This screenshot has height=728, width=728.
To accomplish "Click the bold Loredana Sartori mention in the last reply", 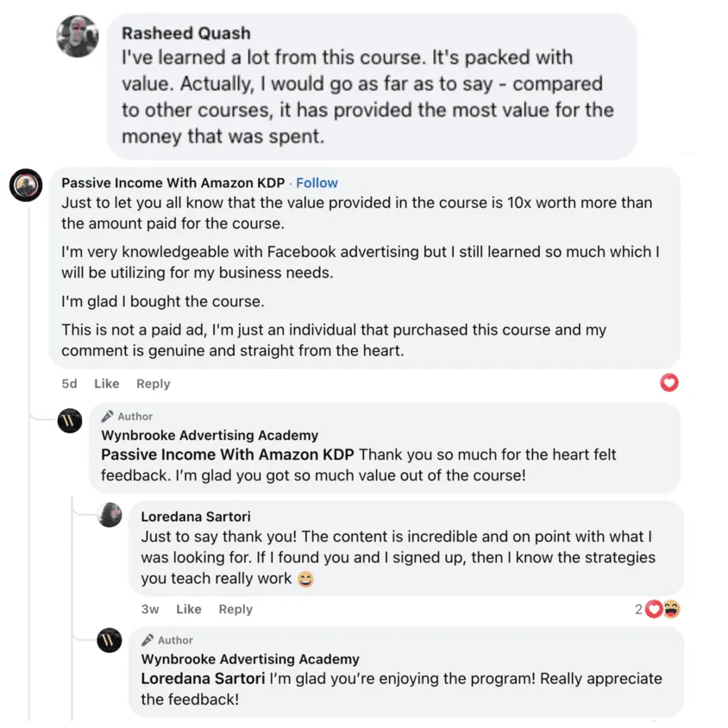I will [203, 679].
